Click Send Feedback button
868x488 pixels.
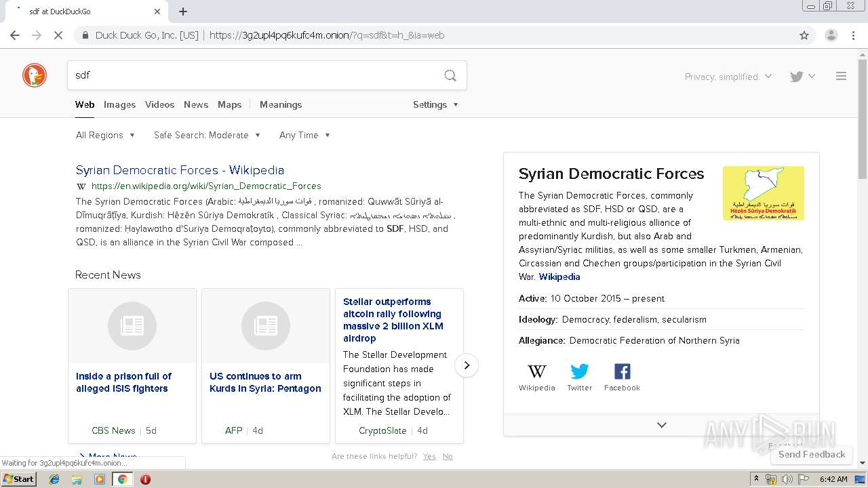coord(812,455)
